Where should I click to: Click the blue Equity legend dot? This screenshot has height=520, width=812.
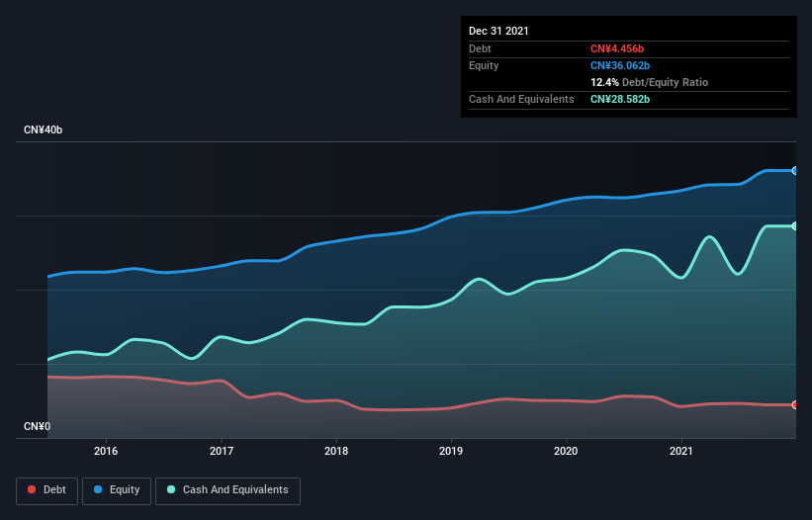coord(100,490)
